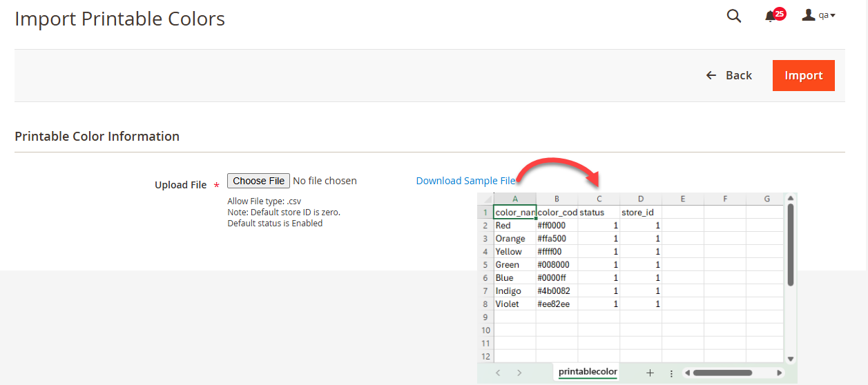Click spreadsheet vertical scroll down arrow

[x=791, y=359]
